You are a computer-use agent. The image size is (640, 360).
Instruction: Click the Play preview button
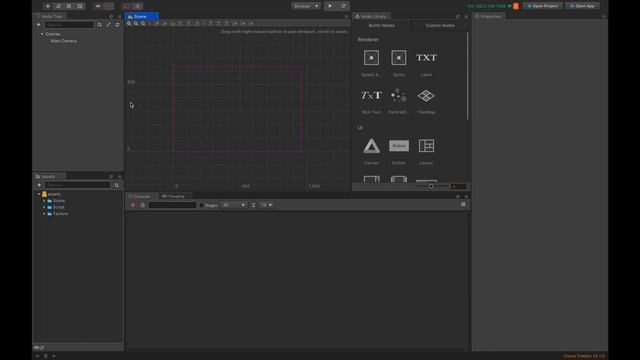click(x=330, y=6)
